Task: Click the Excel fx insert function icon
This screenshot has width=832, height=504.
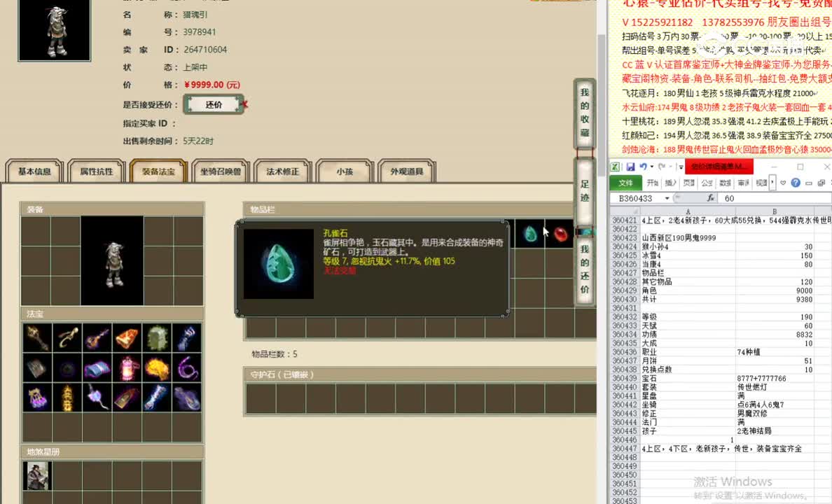Action: coord(711,198)
